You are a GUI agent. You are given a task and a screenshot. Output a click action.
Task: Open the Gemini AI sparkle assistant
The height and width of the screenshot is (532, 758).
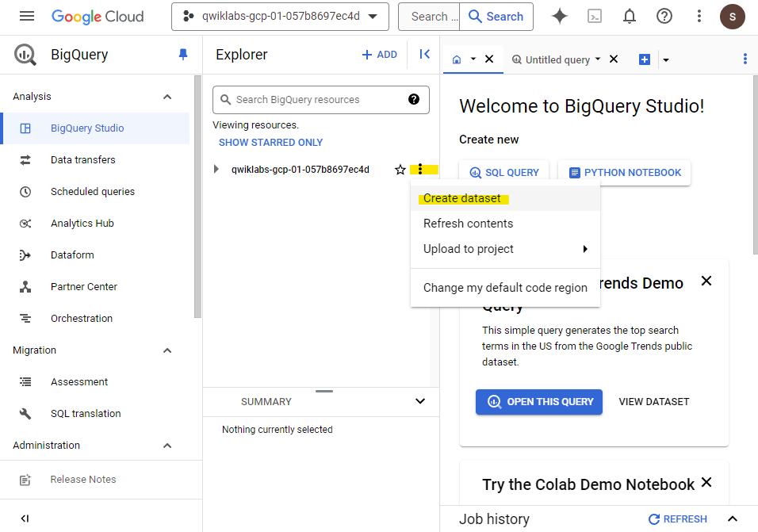coord(559,17)
